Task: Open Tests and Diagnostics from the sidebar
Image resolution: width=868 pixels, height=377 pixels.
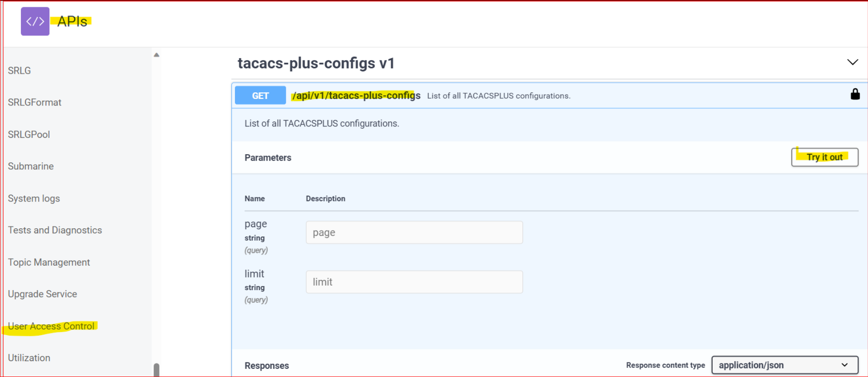Action: [x=55, y=230]
